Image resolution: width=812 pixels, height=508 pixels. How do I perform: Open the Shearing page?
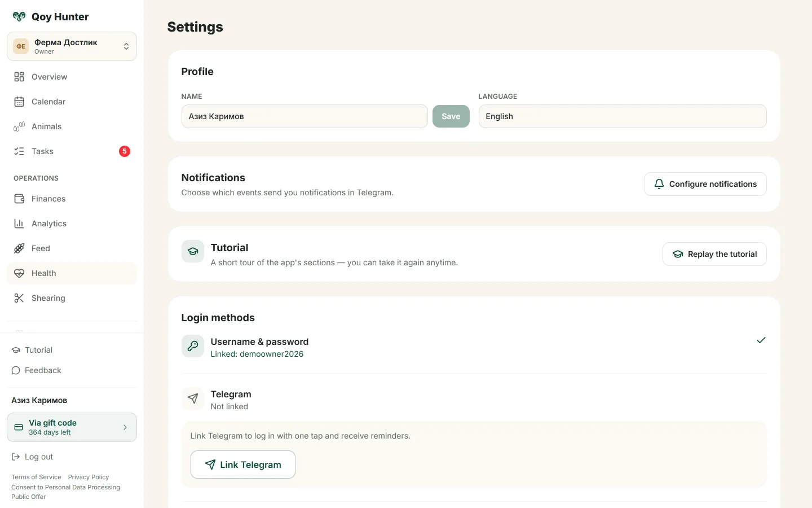[x=72, y=298]
